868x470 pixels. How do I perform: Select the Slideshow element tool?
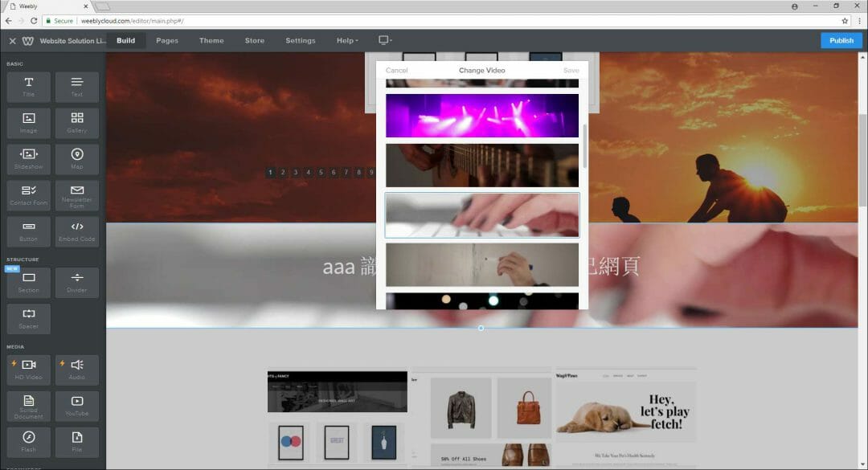(x=28, y=158)
